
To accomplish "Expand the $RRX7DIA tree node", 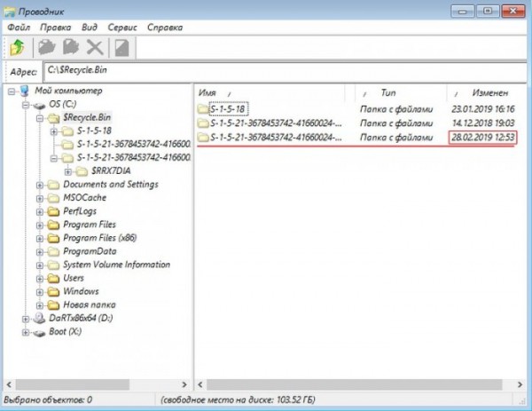I will [x=68, y=171].
